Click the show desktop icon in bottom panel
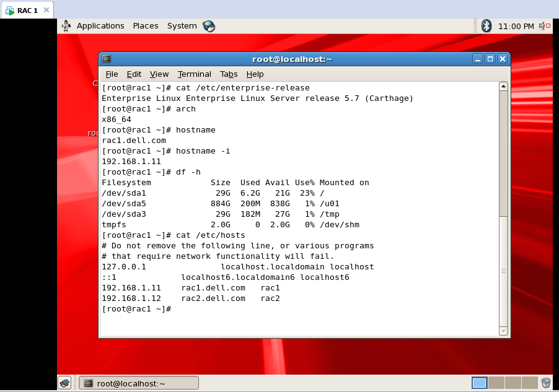The width and height of the screenshot is (559, 392). point(65,382)
